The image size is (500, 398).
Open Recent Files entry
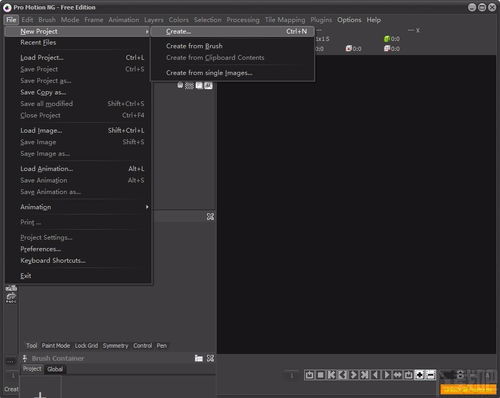pyautogui.click(x=78, y=43)
